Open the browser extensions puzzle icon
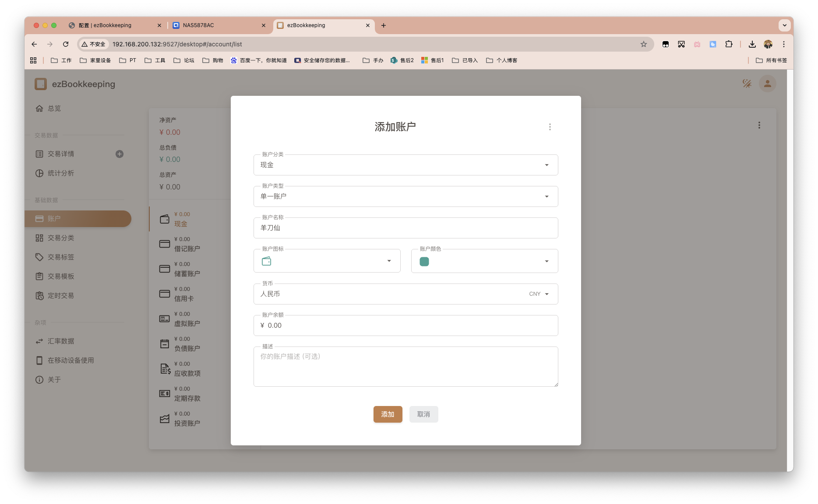 click(x=729, y=44)
